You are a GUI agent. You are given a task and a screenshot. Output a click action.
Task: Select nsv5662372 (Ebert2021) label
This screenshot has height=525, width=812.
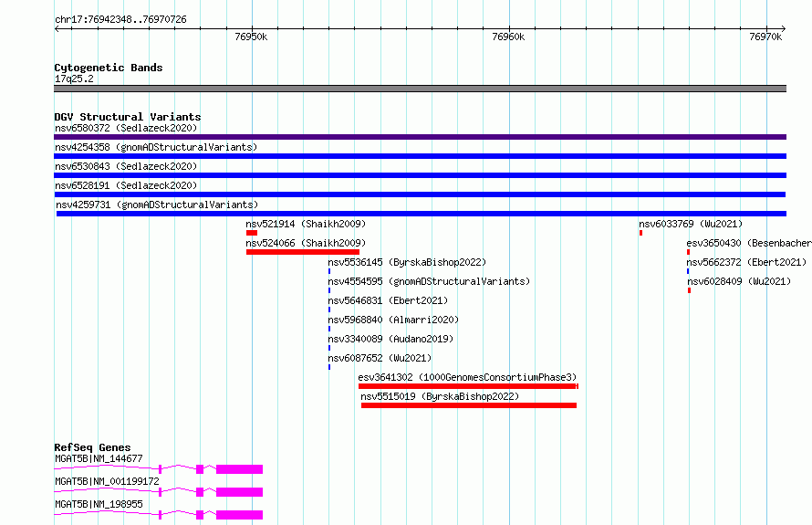pos(746,262)
